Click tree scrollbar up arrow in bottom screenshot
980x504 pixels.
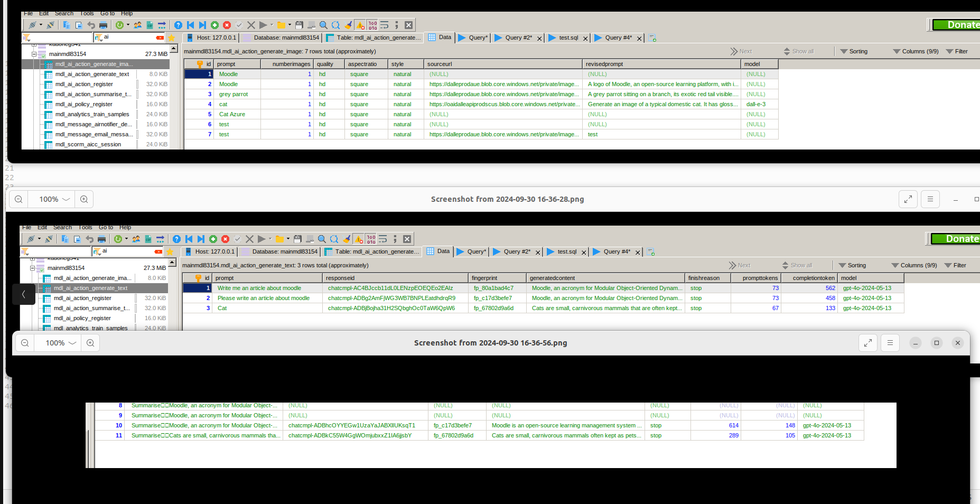tap(172, 263)
